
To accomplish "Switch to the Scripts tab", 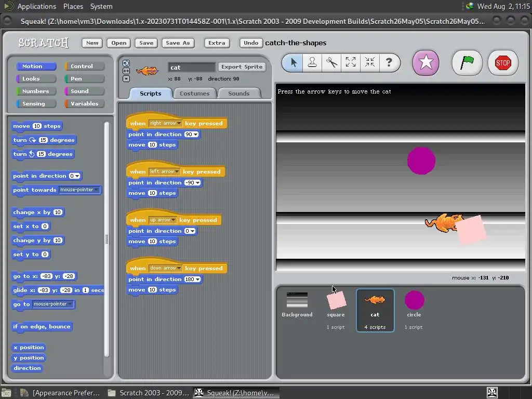I will (x=151, y=94).
